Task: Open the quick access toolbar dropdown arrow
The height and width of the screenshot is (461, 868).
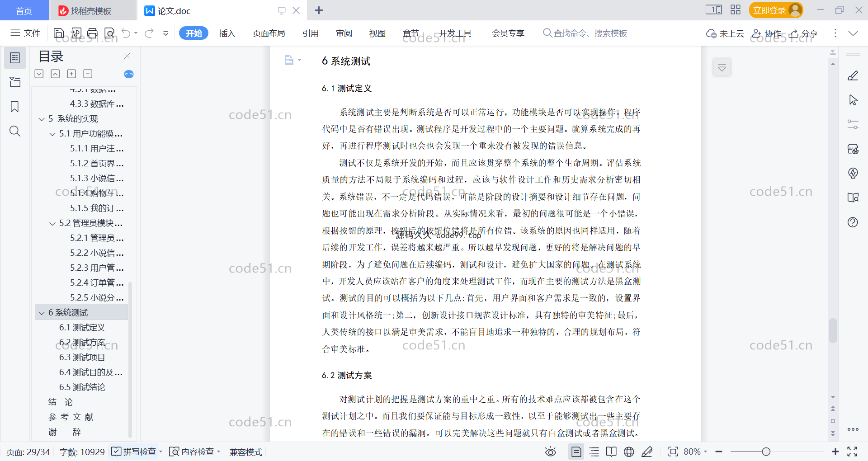Action: click(166, 33)
